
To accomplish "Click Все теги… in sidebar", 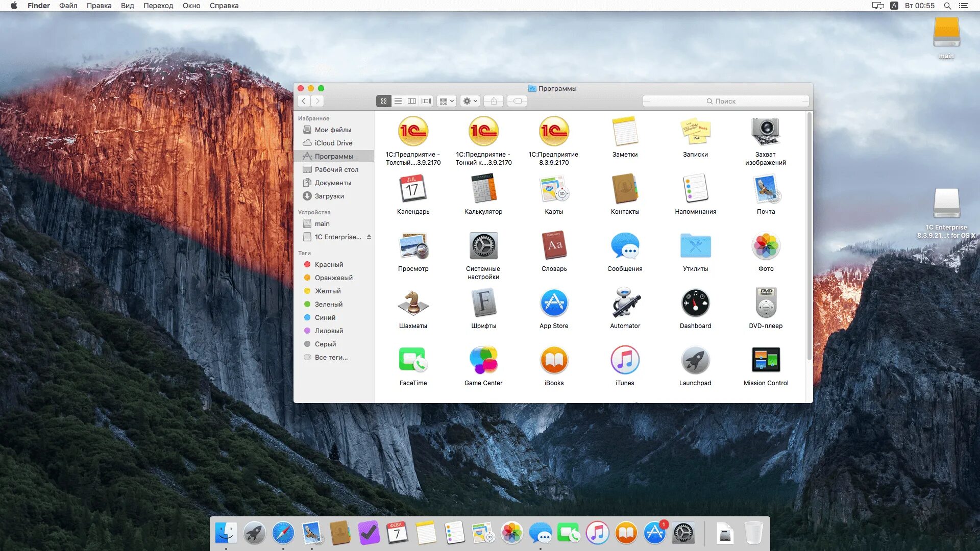I will click(331, 357).
